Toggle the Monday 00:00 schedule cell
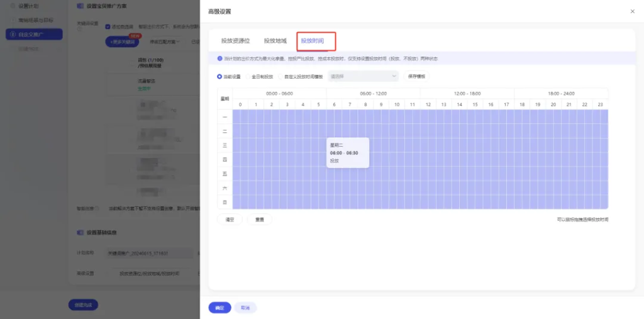644x319 pixels. pyautogui.click(x=236, y=117)
